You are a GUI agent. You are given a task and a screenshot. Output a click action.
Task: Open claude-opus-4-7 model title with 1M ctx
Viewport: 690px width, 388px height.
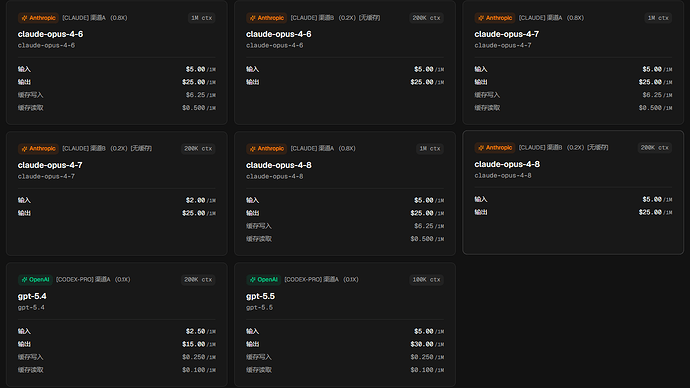click(506, 34)
